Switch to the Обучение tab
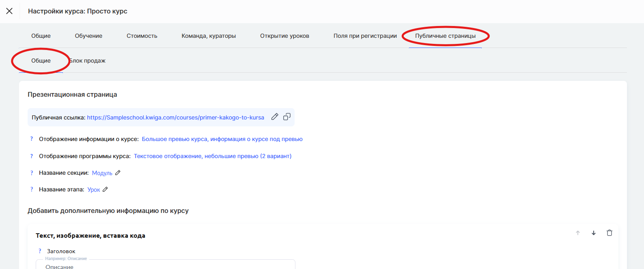Viewport: 644px width, 269px height. click(x=88, y=36)
